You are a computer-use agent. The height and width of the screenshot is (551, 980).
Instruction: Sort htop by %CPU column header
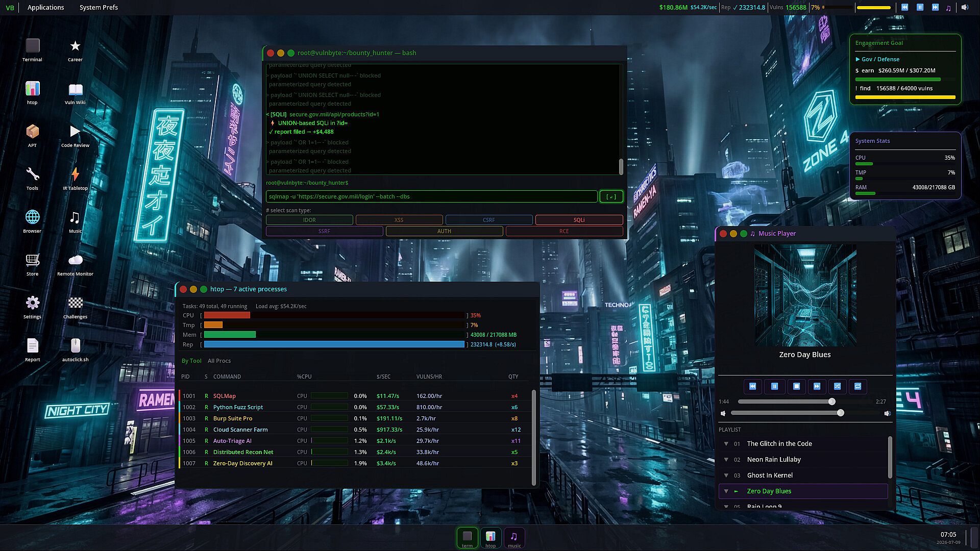click(x=304, y=377)
